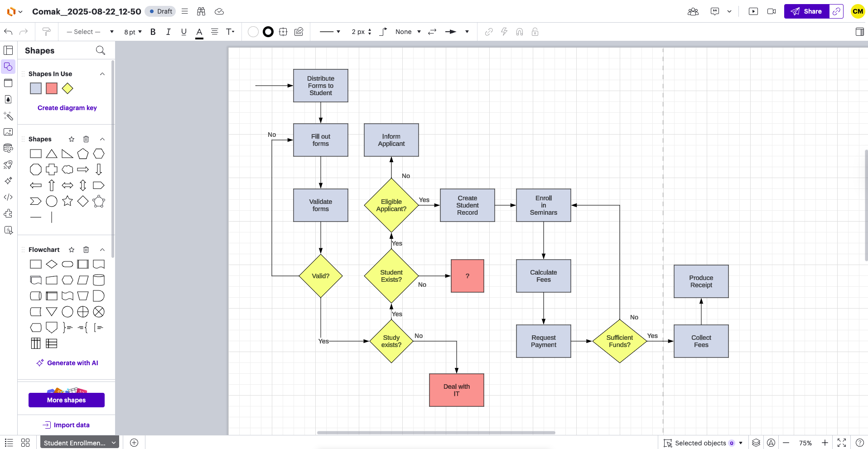Open the magic shortcuts sidebar icon
This screenshot has width=868, height=449.
[x=8, y=116]
